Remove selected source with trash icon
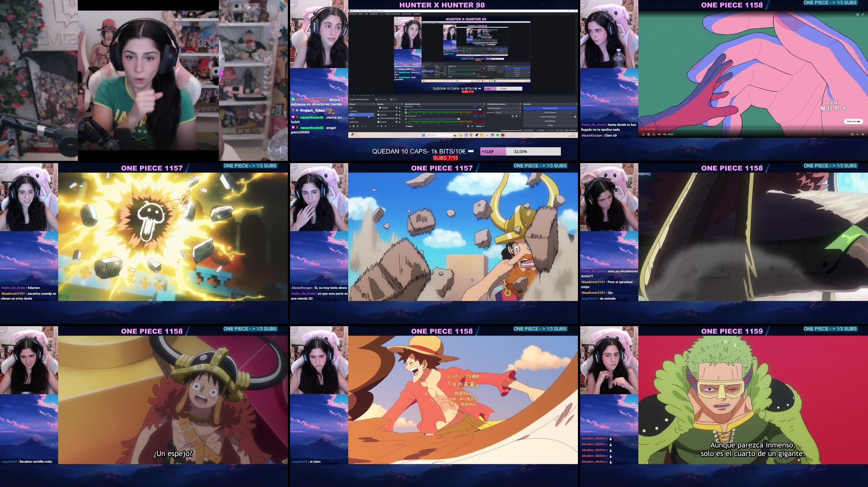 [x=382, y=126]
